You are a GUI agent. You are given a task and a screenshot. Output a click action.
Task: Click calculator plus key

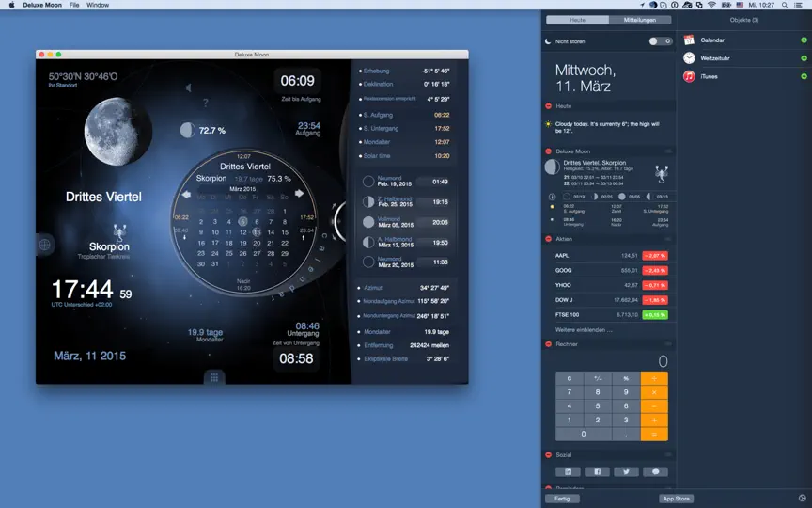[654, 420]
